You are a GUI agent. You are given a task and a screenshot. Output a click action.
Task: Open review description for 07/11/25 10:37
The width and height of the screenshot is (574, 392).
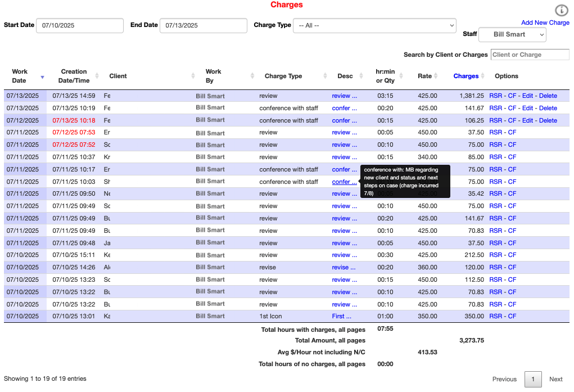[x=344, y=157]
